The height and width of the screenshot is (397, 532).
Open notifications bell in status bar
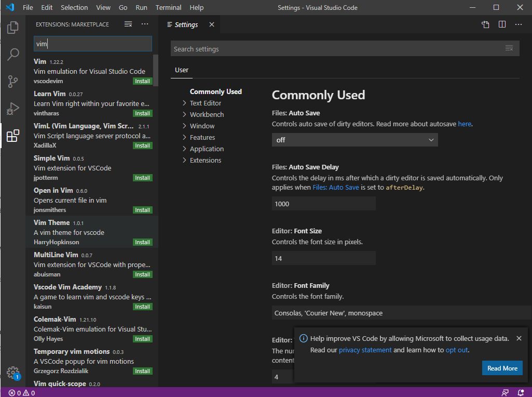click(521, 393)
